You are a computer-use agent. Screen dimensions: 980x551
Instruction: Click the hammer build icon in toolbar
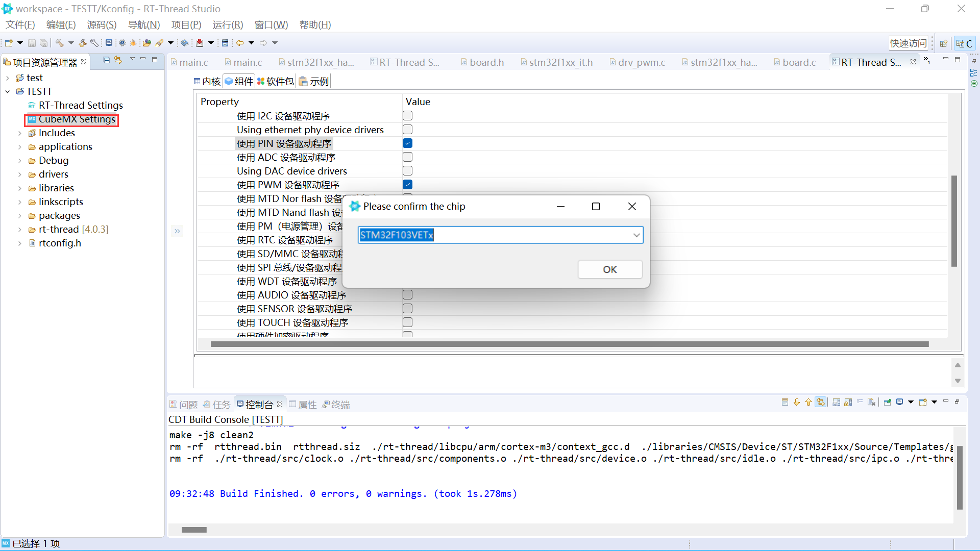click(59, 43)
